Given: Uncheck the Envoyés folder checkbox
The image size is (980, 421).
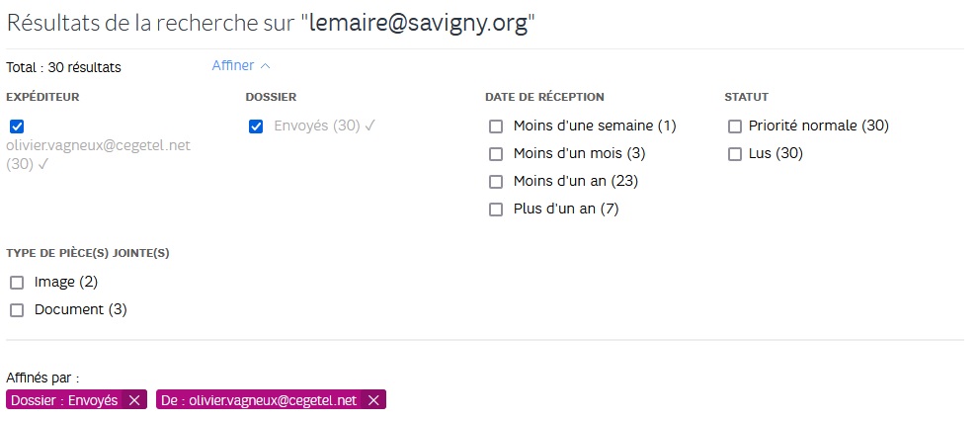Looking at the screenshot, I should click(x=256, y=126).
